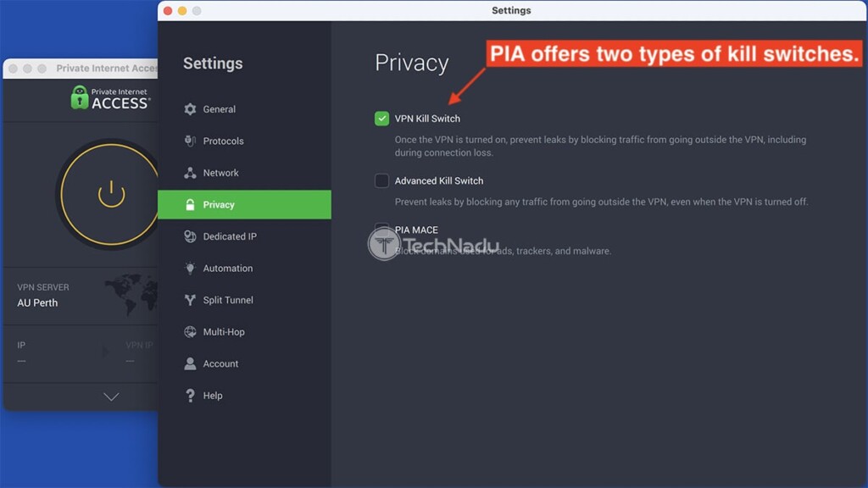Screen dimensions: 868x488
Task: Uncheck the VPN Kill Switch checkbox
Action: pos(381,119)
